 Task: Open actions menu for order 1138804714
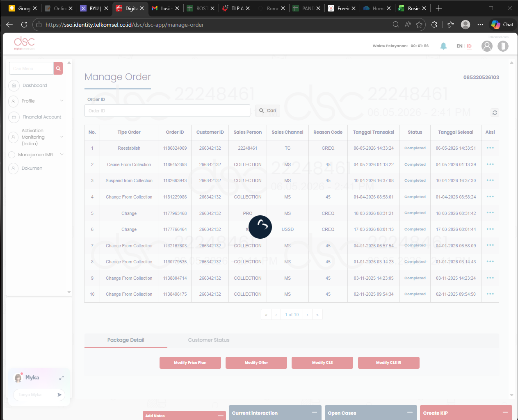490,278
